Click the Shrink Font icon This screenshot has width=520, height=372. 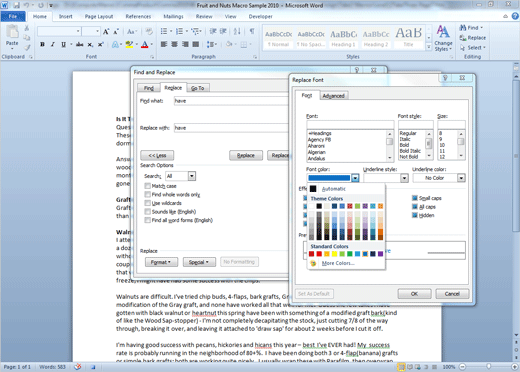[116, 32]
